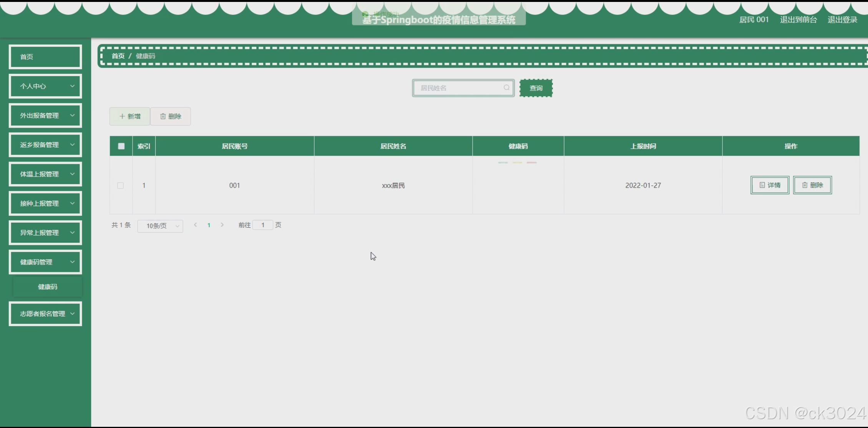Screen dimensions: 868x428
Task: Open health code image thumbnail in row
Action: point(517,163)
